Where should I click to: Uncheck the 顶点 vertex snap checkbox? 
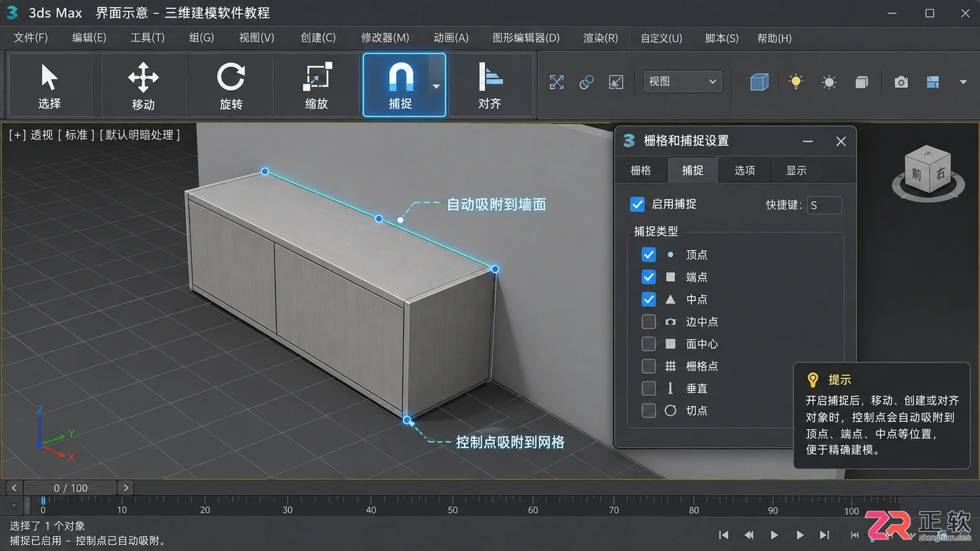pyautogui.click(x=649, y=254)
